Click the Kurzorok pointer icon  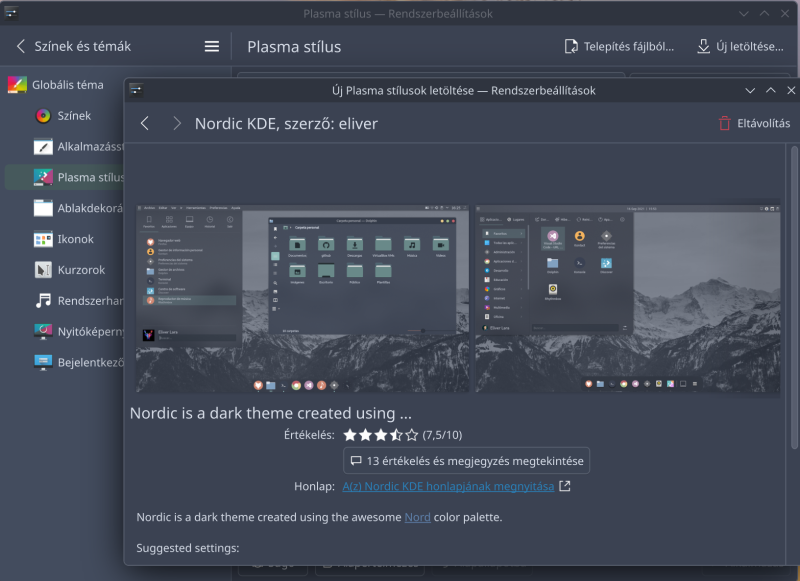43,270
